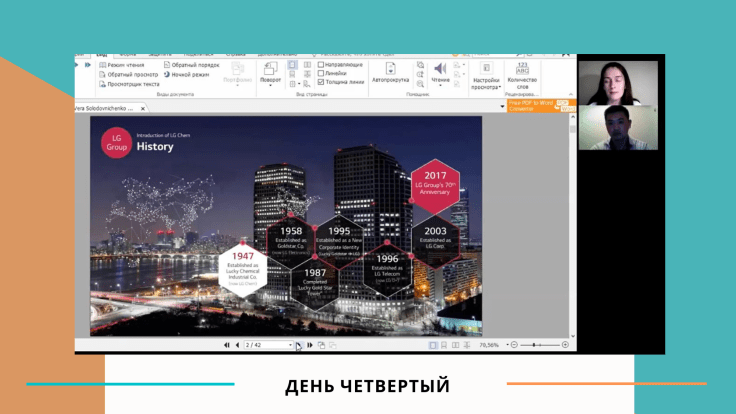
Task: Click the zoom slider in status bar
Action: click(x=540, y=345)
